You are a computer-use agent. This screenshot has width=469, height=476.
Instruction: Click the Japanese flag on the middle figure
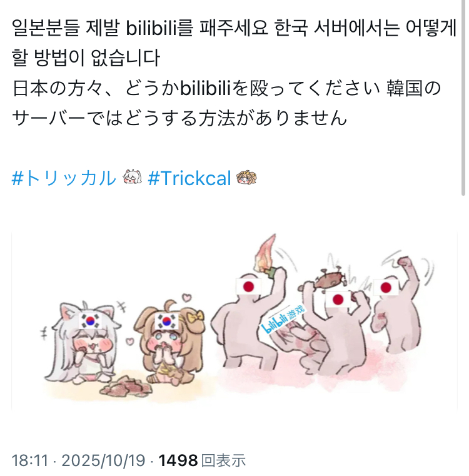[338, 300]
